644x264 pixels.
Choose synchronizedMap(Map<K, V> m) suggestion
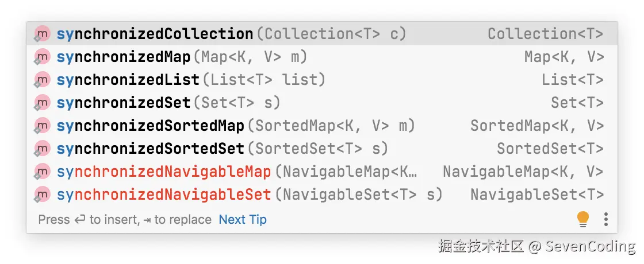click(322, 57)
